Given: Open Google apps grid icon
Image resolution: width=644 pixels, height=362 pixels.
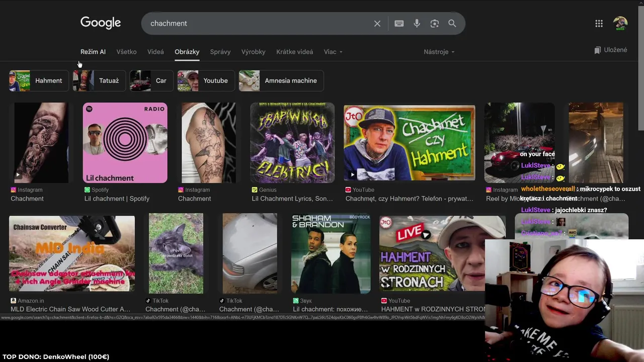Looking at the screenshot, I should (x=599, y=24).
